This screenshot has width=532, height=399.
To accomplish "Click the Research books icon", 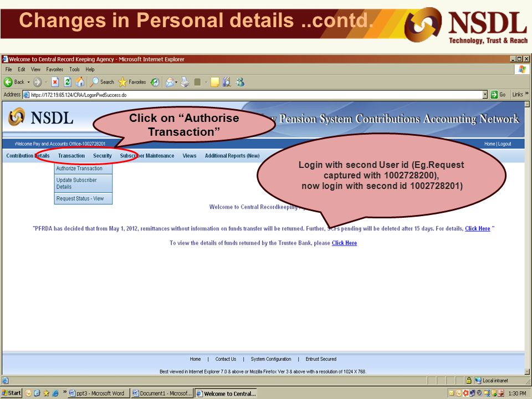I will pos(227,82).
